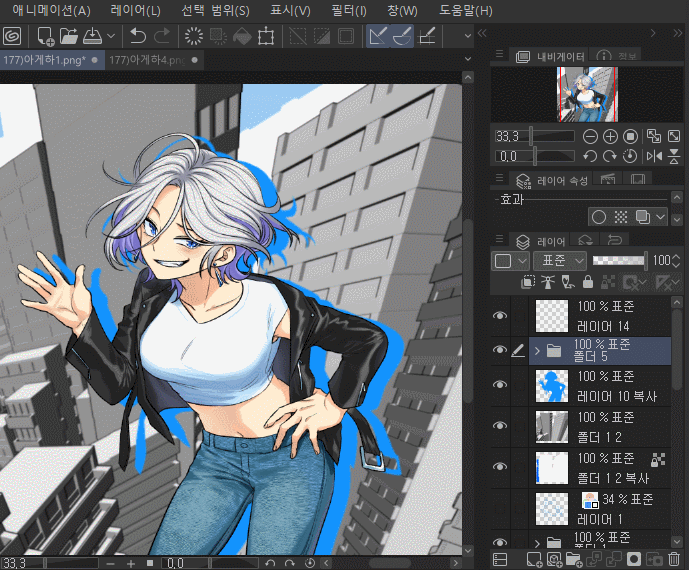The height and width of the screenshot is (570, 689).
Task: Click the layer panel menu hamburger icon
Action: coord(500,239)
